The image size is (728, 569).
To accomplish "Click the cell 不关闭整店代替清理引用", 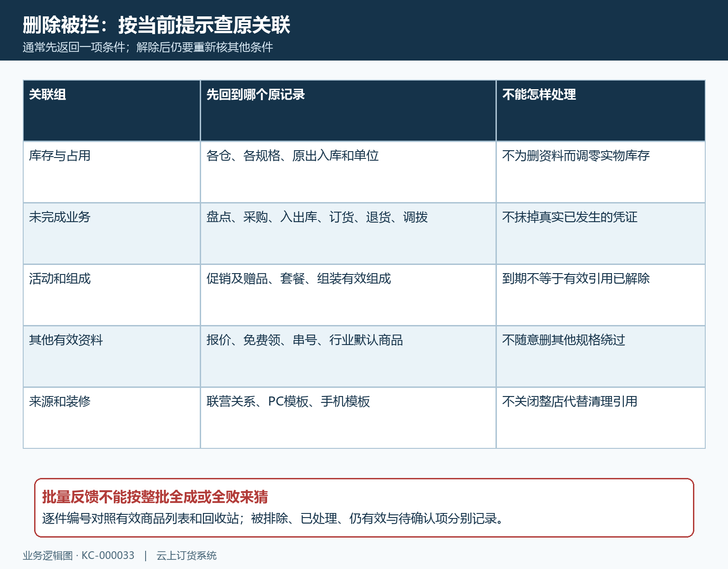I will [601, 418].
